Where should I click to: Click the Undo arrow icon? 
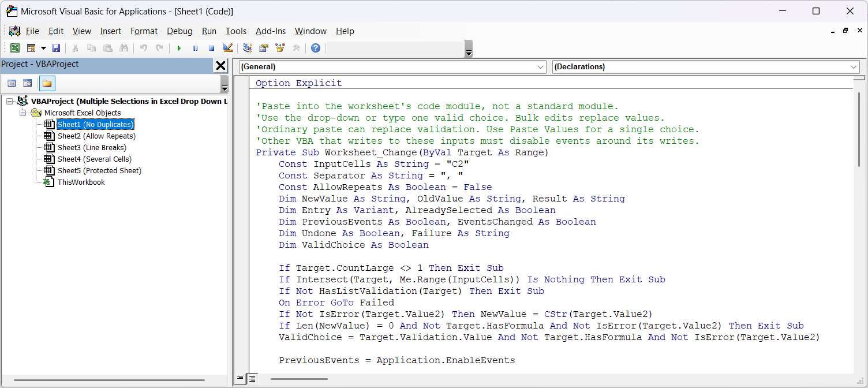point(143,48)
